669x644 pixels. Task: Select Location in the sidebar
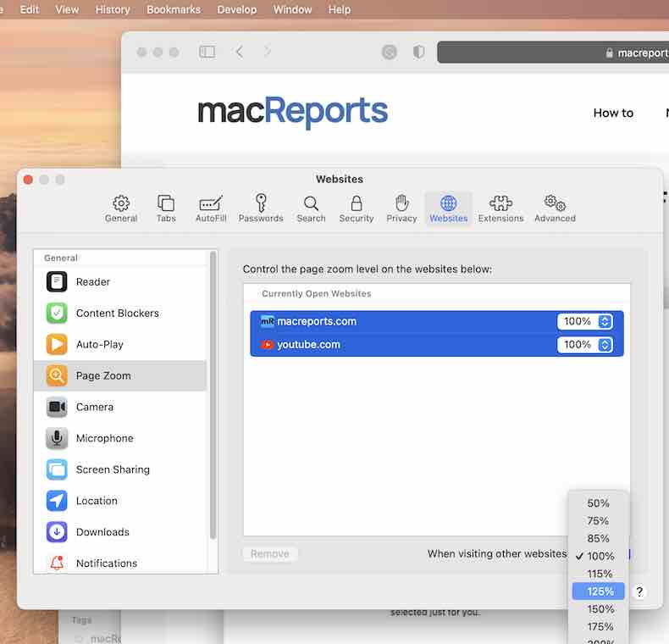tap(120, 501)
